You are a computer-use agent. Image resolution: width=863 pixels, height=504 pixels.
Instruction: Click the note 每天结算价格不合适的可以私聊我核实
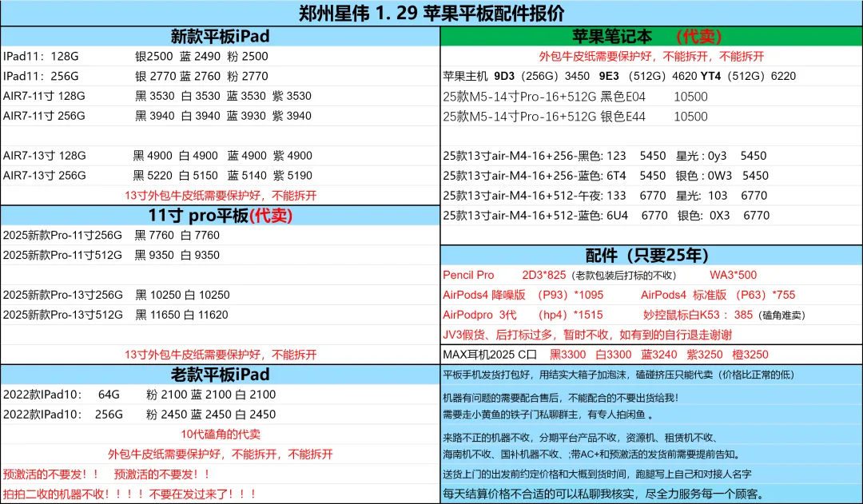603,494
